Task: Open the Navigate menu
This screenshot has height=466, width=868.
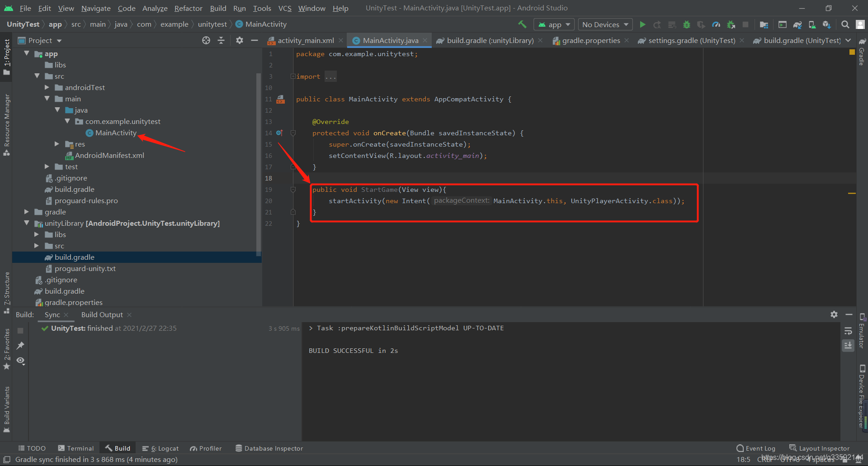Action: pos(96,8)
